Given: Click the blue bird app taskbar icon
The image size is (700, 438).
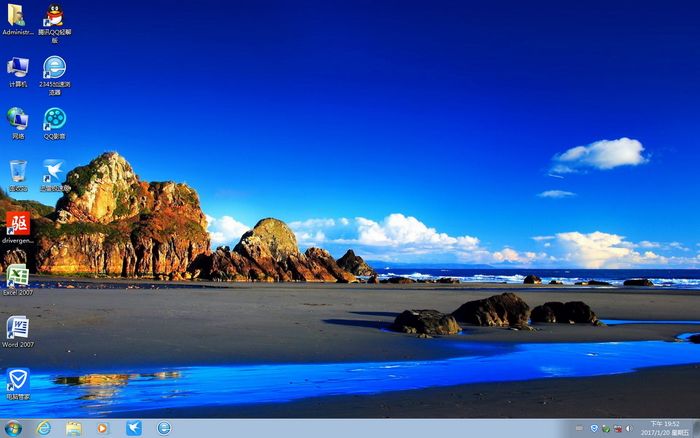Looking at the screenshot, I should [134, 428].
